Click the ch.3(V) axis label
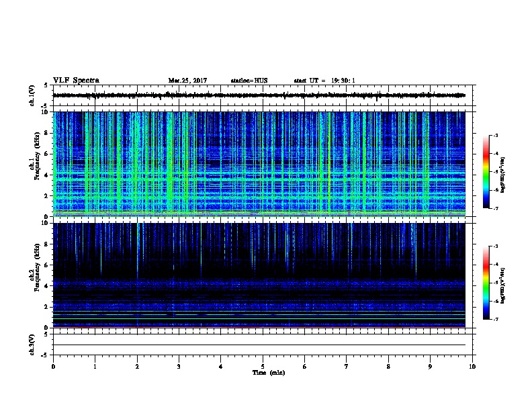This screenshot has width=532, height=411. [x=32, y=345]
